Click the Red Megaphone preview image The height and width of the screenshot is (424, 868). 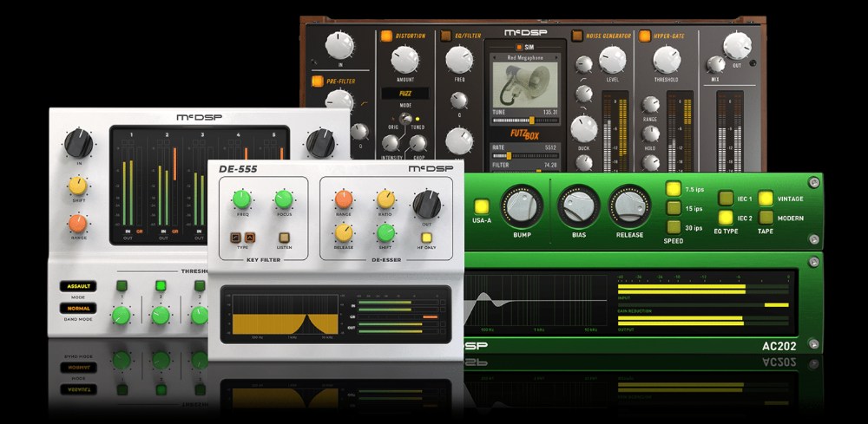[x=525, y=85]
